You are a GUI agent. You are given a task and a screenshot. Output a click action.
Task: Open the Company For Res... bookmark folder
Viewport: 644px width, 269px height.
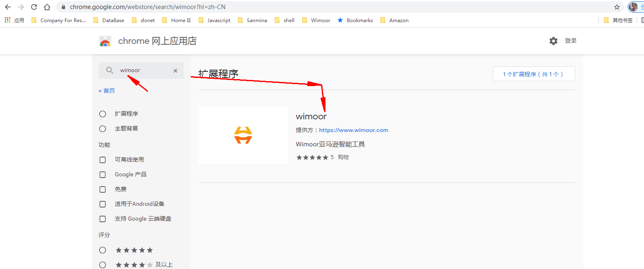pyautogui.click(x=59, y=20)
